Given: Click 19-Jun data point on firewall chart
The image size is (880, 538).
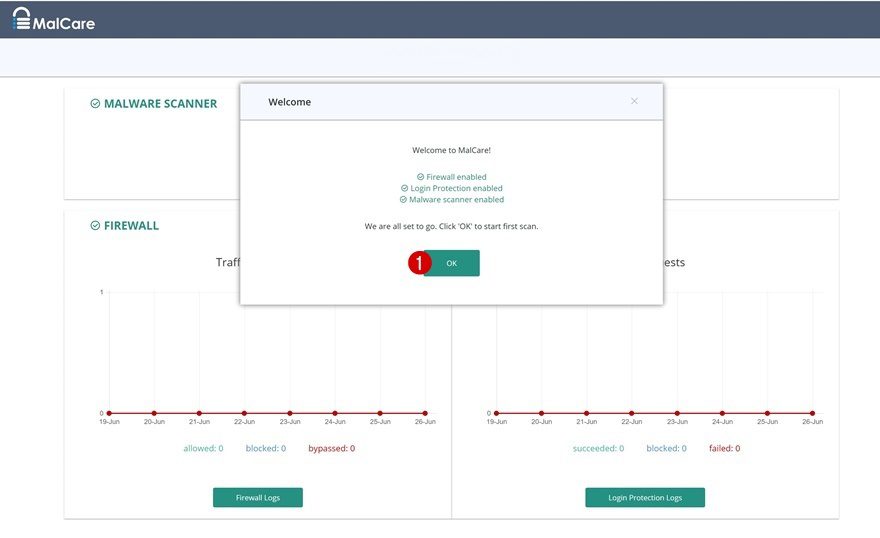Looking at the screenshot, I should click(x=109, y=413).
